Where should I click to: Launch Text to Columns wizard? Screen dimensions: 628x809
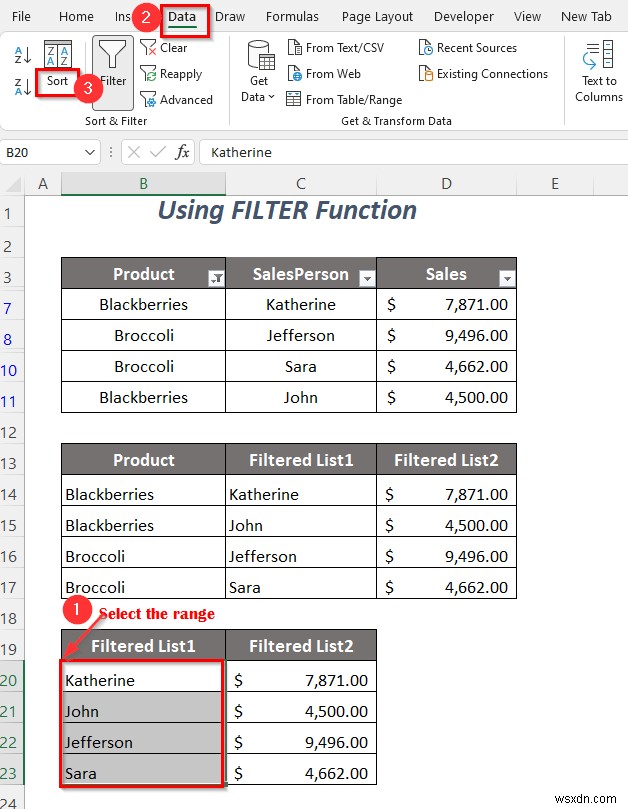pos(599,72)
